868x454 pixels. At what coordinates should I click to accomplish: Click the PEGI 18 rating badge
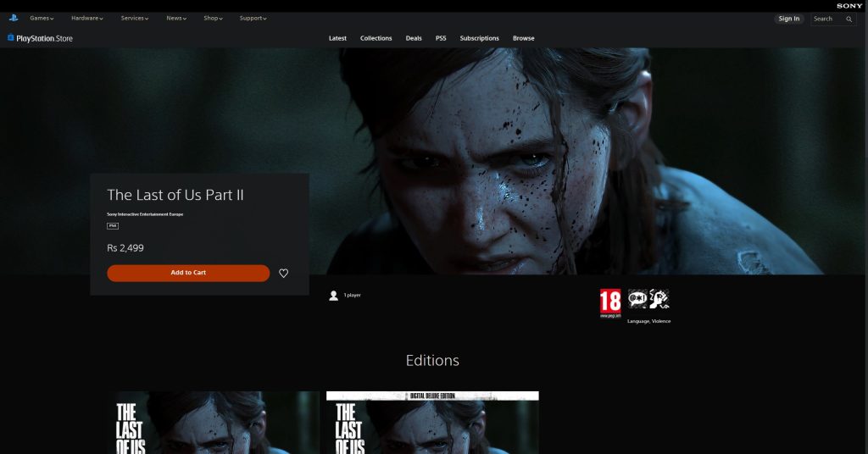(610, 303)
